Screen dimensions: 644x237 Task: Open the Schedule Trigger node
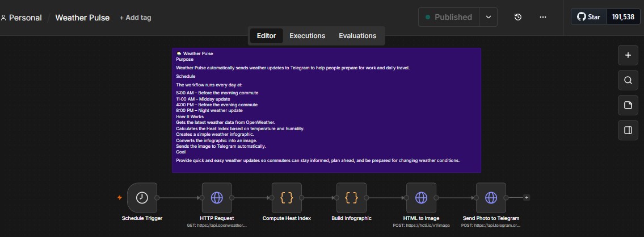pyautogui.click(x=142, y=198)
